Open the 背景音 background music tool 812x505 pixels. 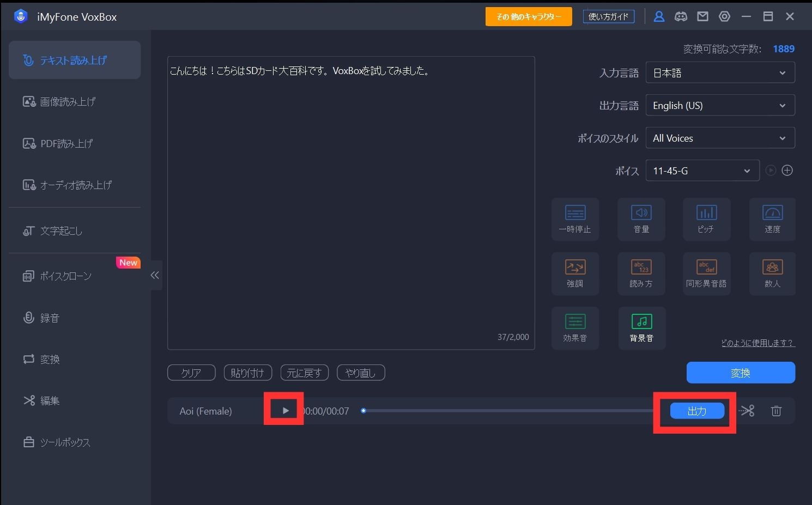(x=641, y=328)
